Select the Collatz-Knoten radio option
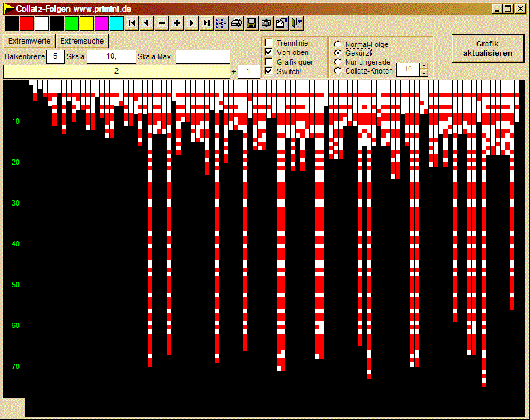The image size is (530, 420). point(337,71)
